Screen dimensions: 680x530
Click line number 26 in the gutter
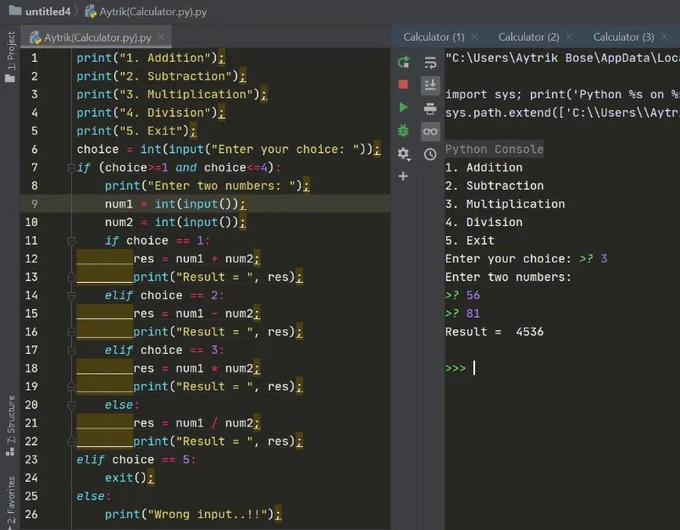pyautogui.click(x=31, y=514)
